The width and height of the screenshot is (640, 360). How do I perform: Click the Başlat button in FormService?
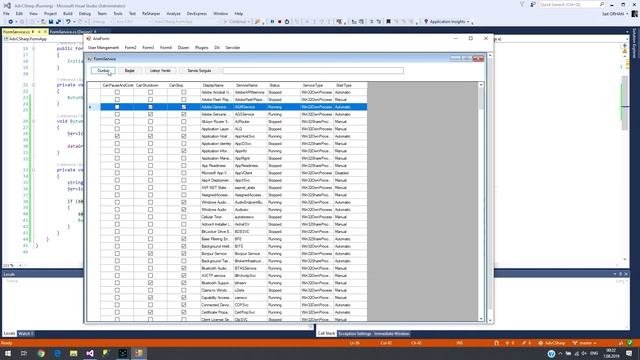pyautogui.click(x=129, y=71)
